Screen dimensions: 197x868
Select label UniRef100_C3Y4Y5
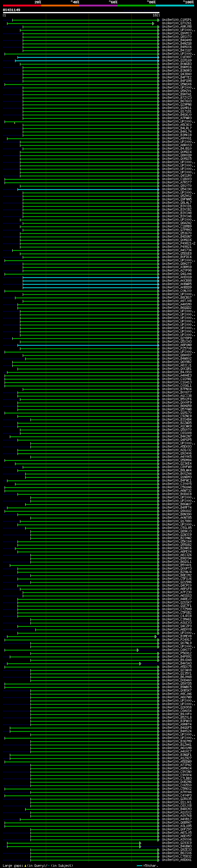(177, 484)
